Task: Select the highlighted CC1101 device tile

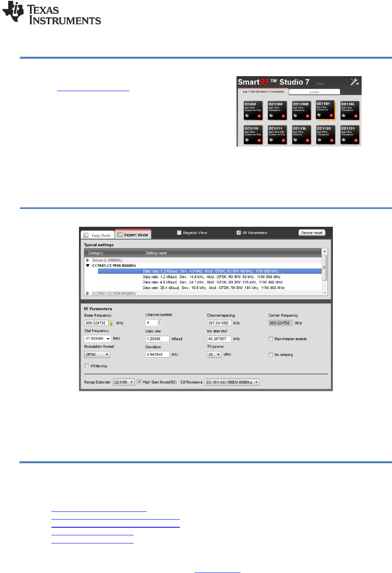Action: tap(326, 110)
